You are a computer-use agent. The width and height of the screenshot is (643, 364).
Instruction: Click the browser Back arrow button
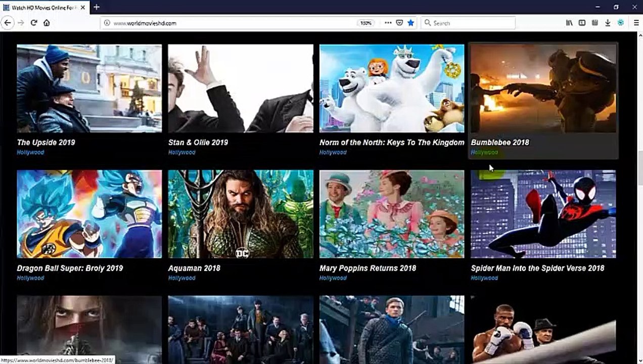pos(7,23)
